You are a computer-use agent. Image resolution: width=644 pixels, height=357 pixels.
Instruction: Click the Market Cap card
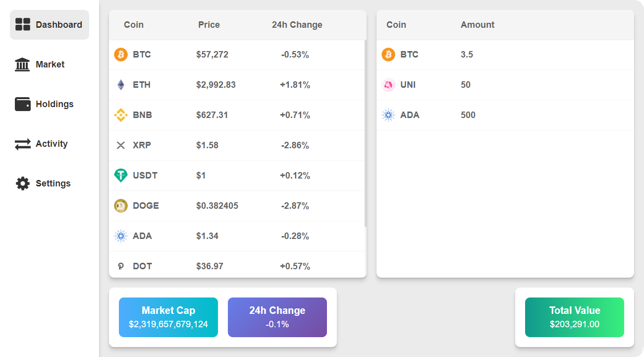(168, 317)
